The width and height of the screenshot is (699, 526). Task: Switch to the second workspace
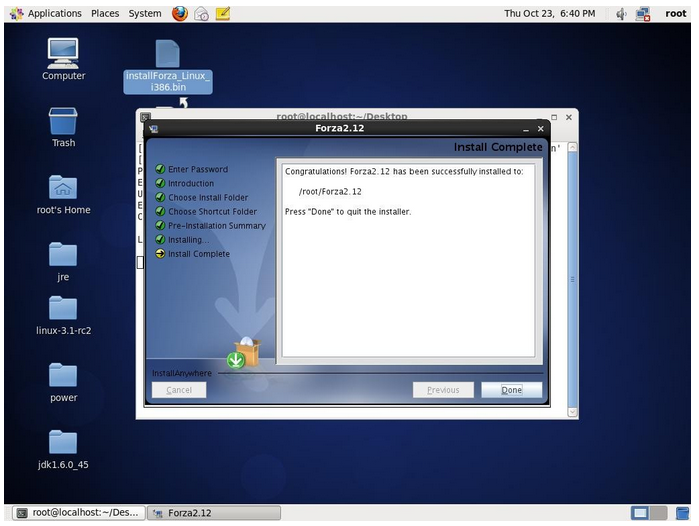(x=658, y=513)
